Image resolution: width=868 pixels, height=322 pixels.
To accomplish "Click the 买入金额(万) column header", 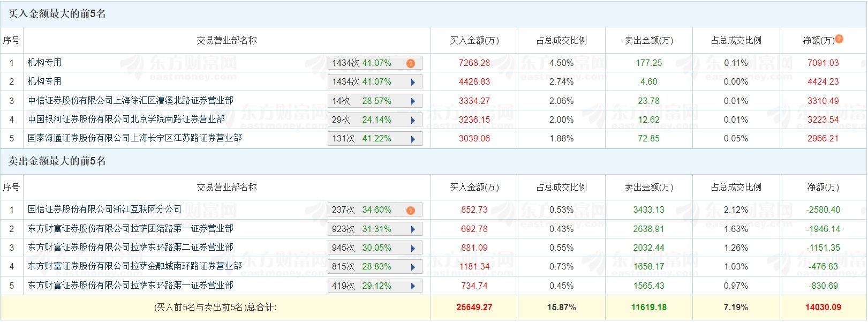I will pyautogui.click(x=474, y=40).
